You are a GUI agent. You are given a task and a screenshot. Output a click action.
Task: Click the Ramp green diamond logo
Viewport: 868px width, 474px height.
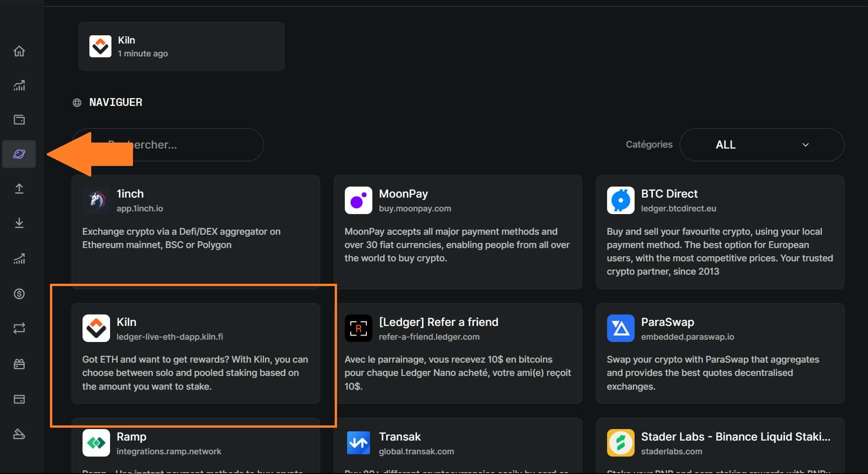tap(96, 443)
